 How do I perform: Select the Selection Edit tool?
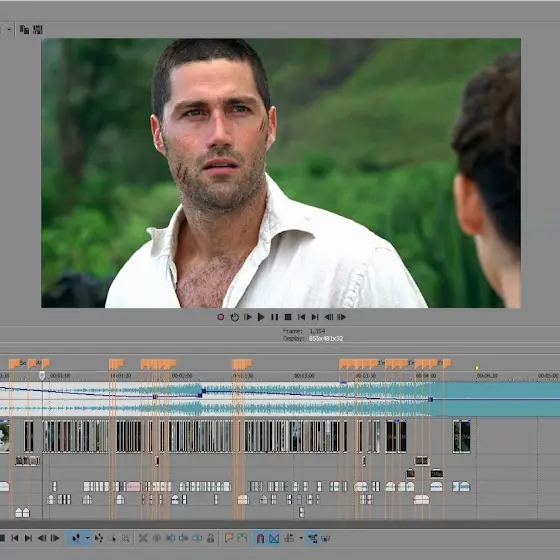coord(112,538)
